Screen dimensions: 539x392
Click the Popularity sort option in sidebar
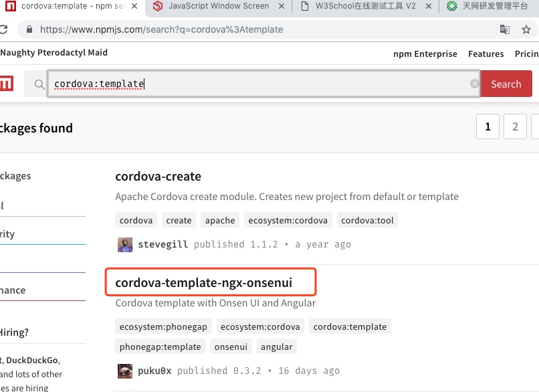tap(7, 234)
